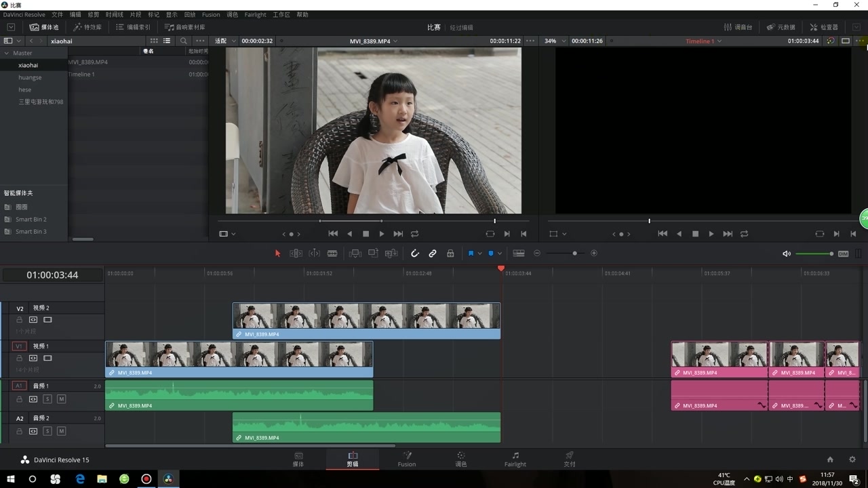868x488 pixels.
Task: Open media pool options three-dot menu
Action: pyautogui.click(x=200, y=41)
